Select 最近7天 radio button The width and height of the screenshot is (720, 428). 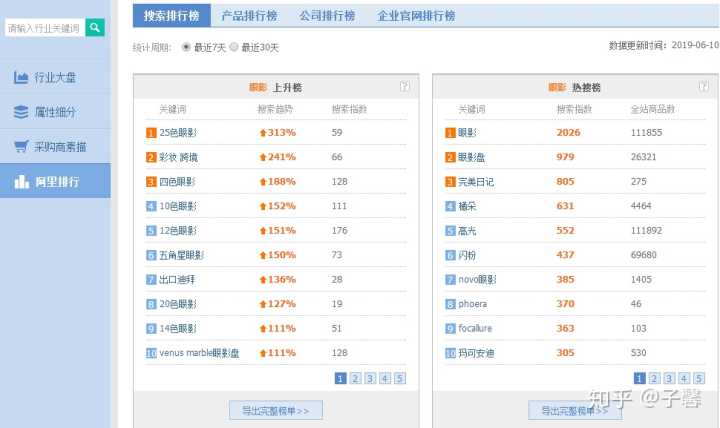click(187, 47)
